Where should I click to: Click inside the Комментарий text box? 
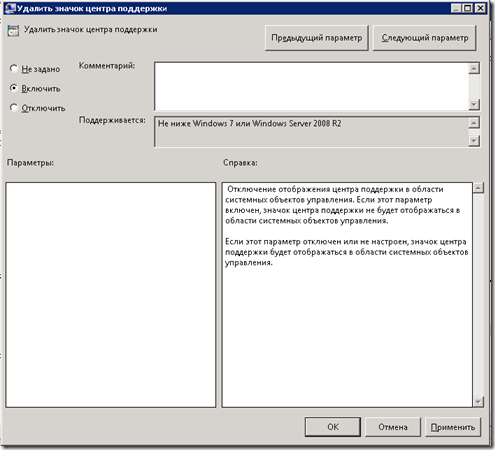[311, 86]
